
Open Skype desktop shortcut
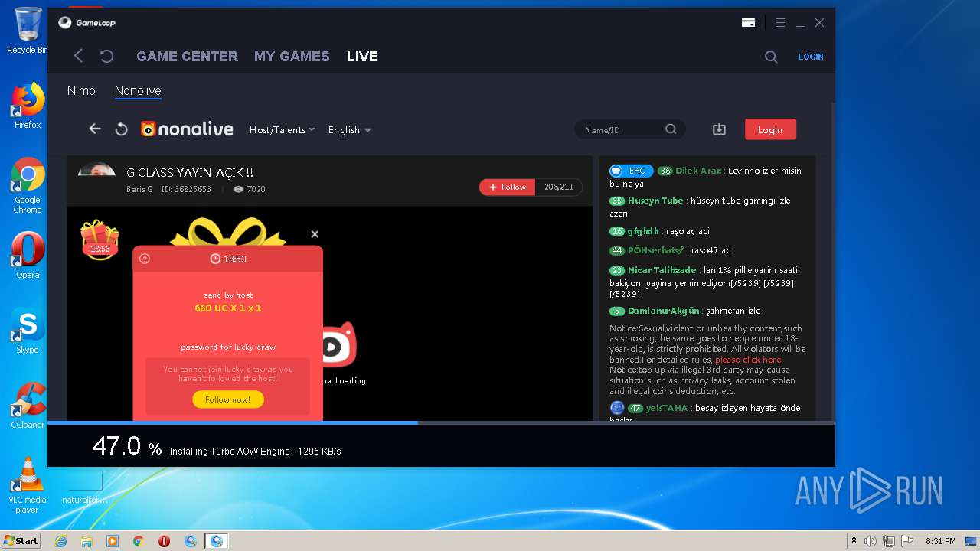(x=28, y=331)
